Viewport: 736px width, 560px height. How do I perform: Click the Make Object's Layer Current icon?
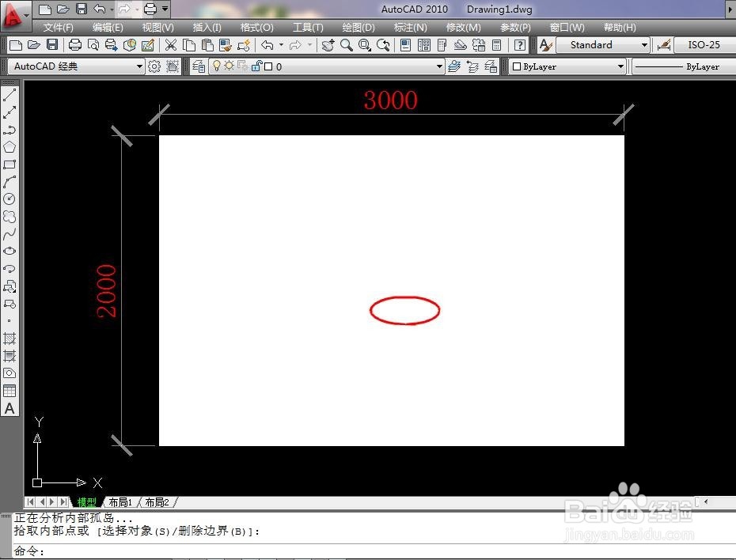(x=454, y=66)
